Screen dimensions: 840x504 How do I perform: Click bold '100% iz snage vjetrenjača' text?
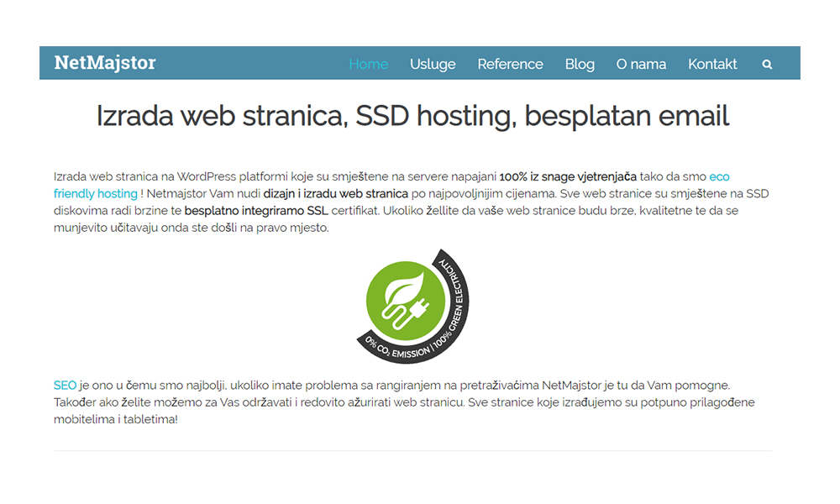pyautogui.click(x=568, y=176)
